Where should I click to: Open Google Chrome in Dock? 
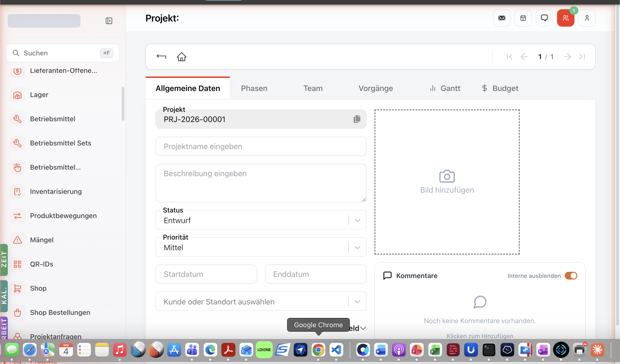[x=318, y=350]
